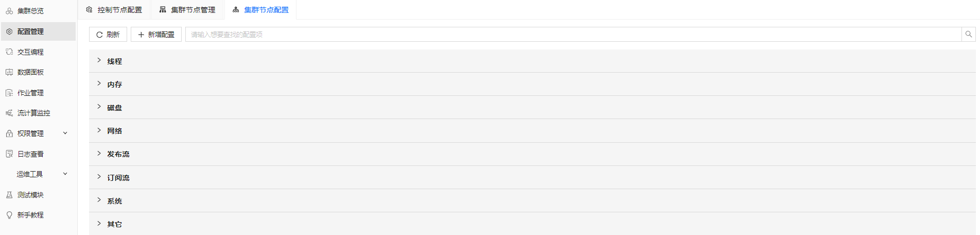980x235 pixels.
Task: Click the 刷新 refresh button
Action: click(108, 35)
